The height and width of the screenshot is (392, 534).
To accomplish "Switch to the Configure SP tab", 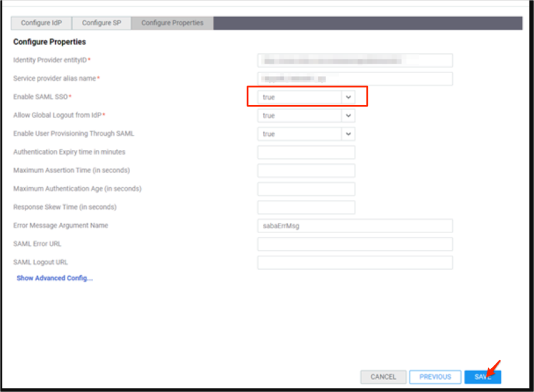I will point(101,23).
